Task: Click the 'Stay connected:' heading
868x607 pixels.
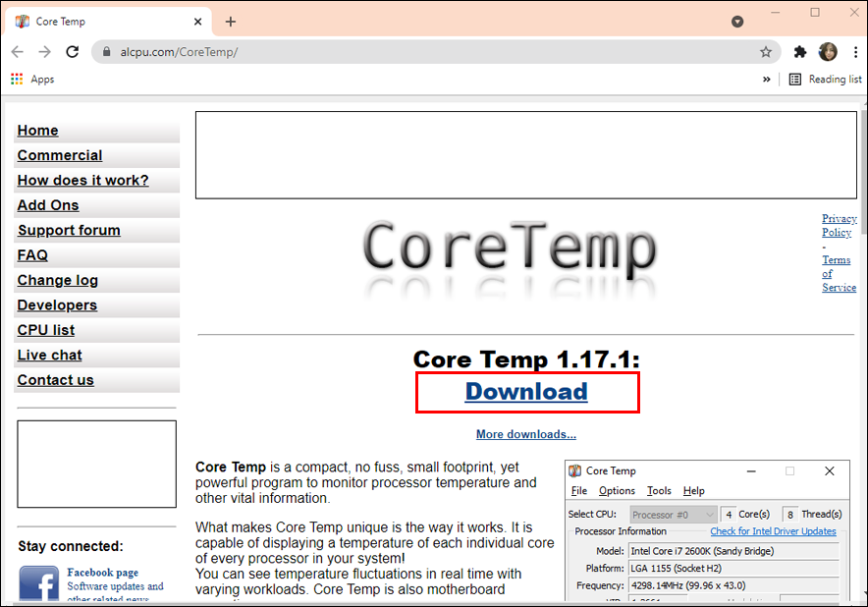Action: point(71,546)
